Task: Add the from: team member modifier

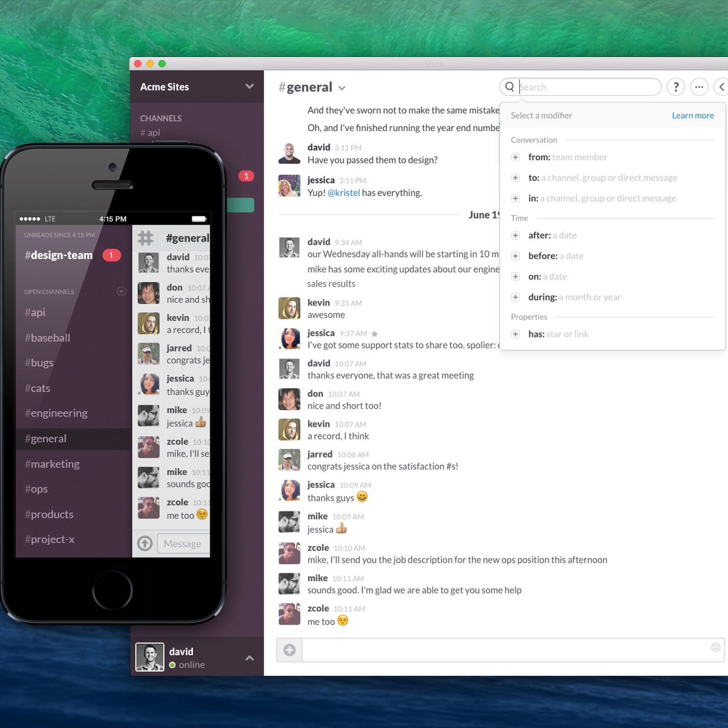Action: click(515, 157)
